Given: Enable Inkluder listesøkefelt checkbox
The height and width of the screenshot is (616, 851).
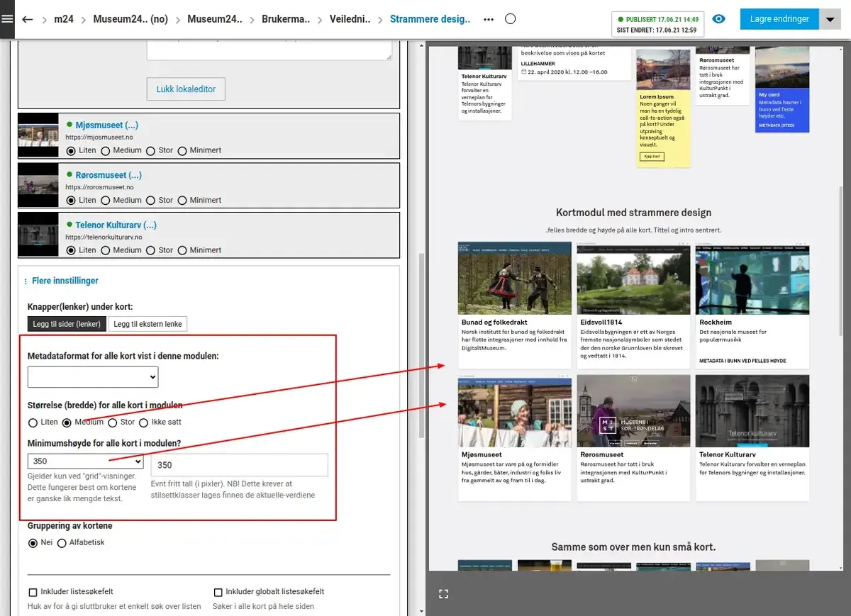Looking at the screenshot, I should pyautogui.click(x=33, y=592).
